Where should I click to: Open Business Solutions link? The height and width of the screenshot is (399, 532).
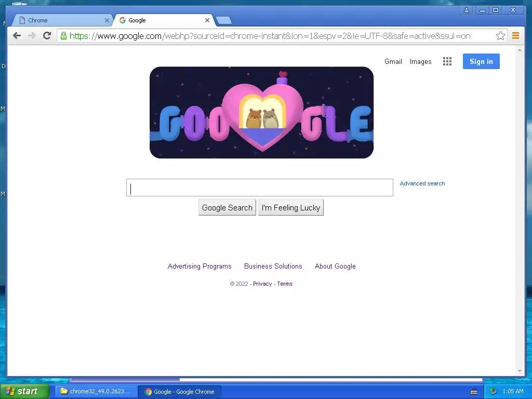click(273, 267)
